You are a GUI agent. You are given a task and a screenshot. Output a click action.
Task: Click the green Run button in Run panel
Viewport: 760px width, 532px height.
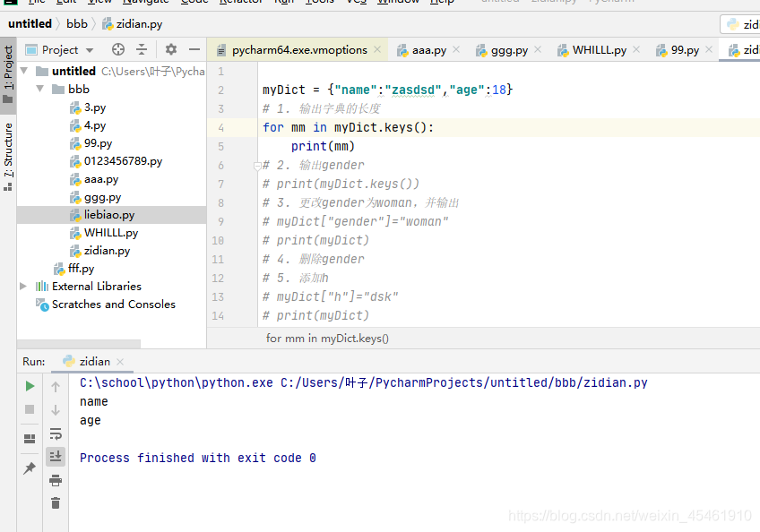pos(30,386)
